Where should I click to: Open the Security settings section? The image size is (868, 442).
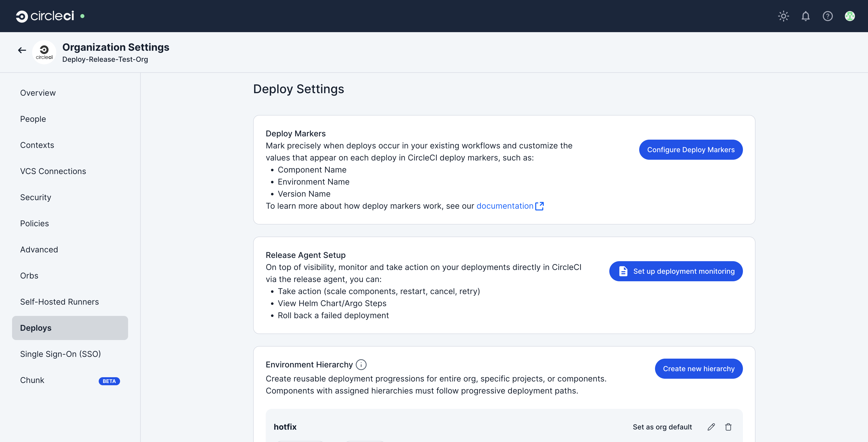click(35, 197)
